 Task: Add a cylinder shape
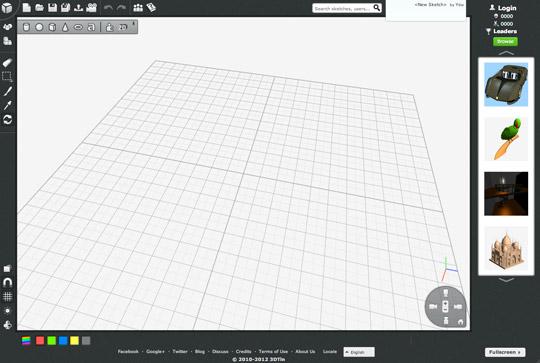coord(26,27)
